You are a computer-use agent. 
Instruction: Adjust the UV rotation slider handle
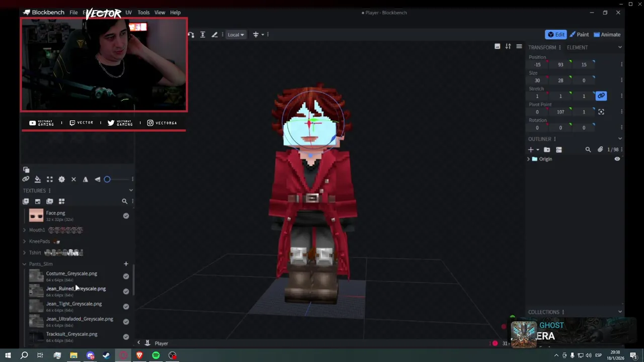(107, 179)
